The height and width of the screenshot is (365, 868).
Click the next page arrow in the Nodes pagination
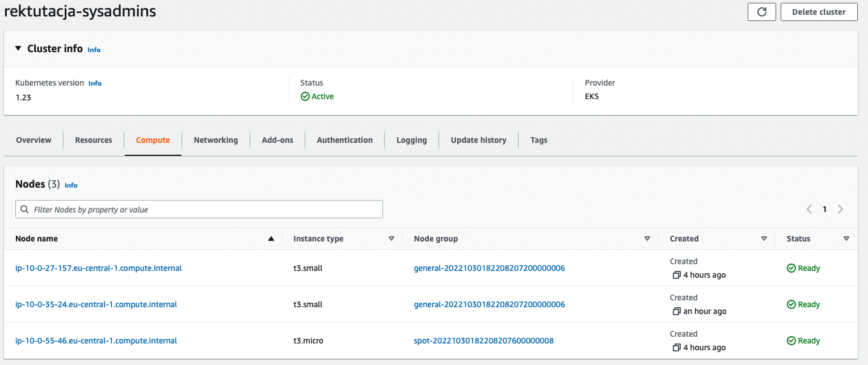840,209
